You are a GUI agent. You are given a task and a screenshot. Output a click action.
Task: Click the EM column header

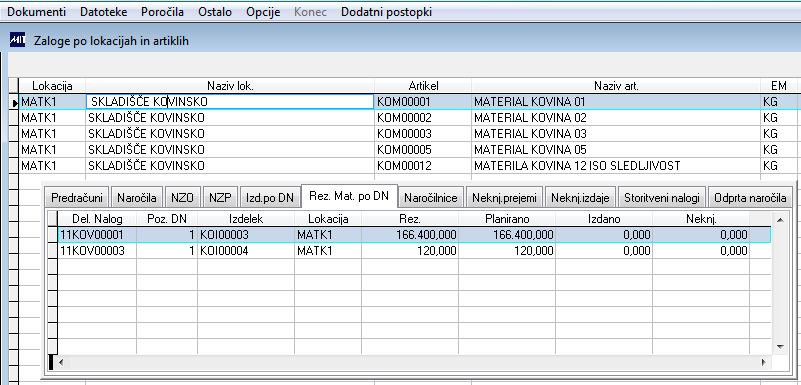tap(779, 86)
